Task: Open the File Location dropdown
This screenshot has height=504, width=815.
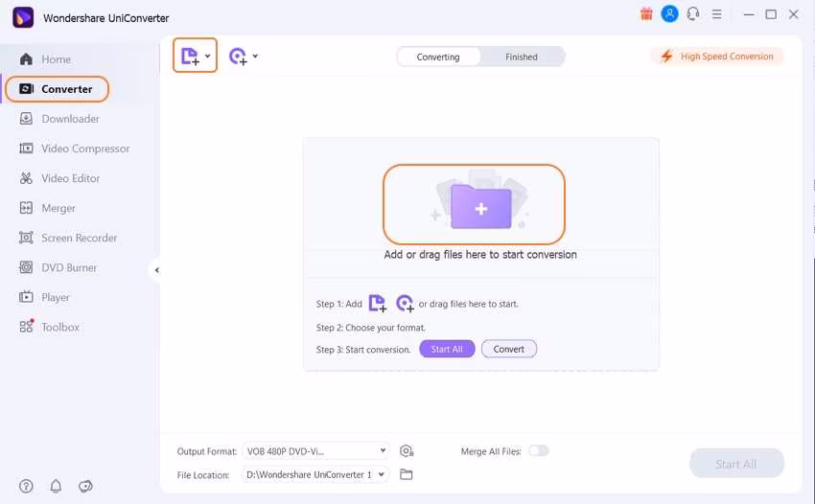Action: 315,474
